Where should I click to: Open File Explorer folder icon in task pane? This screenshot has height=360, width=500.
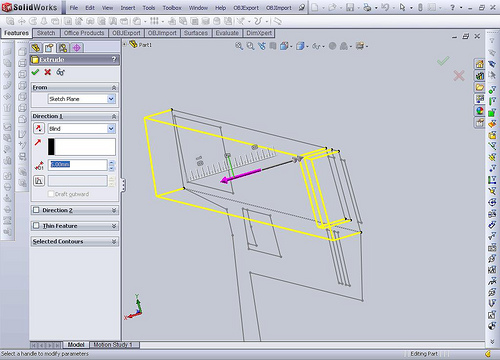pyautogui.click(x=480, y=87)
